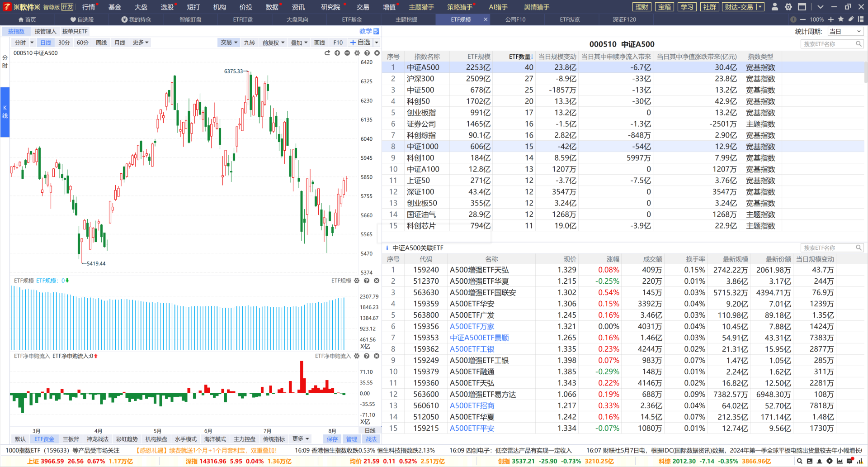The height and width of the screenshot is (467, 868).
Task: Open the calendar icon in status bar
Action: click(810, 461)
